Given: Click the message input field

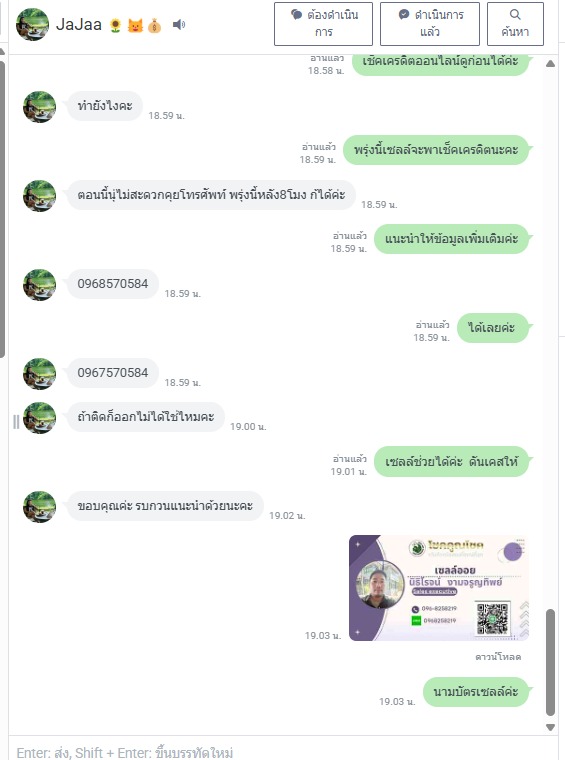Looking at the screenshot, I should 283,751.
